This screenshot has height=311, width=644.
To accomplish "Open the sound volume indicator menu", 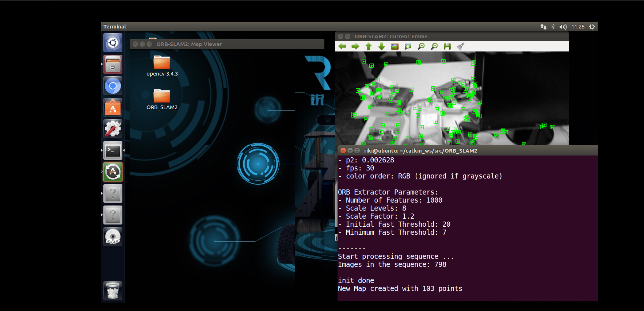I will (563, 27).
